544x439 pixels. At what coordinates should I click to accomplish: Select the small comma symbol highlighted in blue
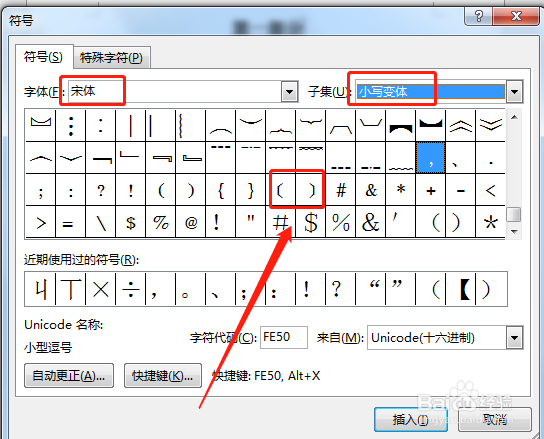[431, 158]
